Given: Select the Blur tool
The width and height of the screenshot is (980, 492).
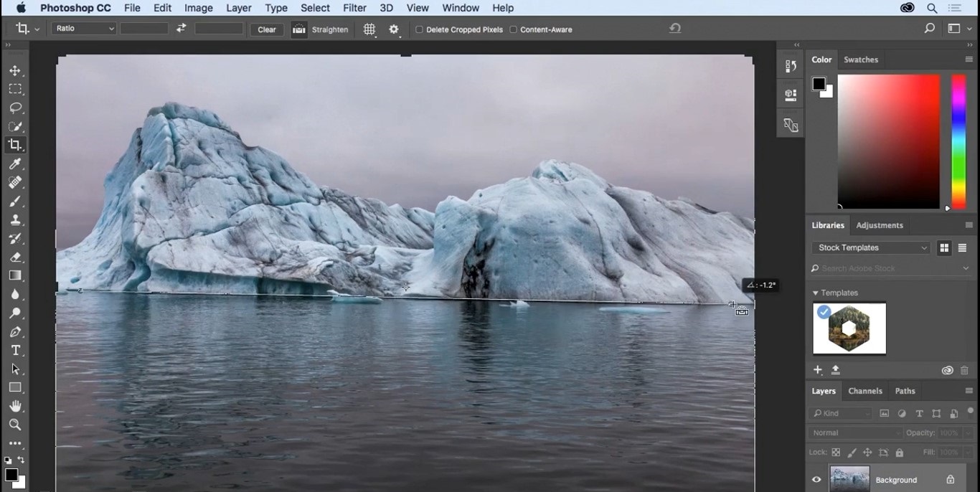Looking at the screenshot, I should tap(15, 295).
